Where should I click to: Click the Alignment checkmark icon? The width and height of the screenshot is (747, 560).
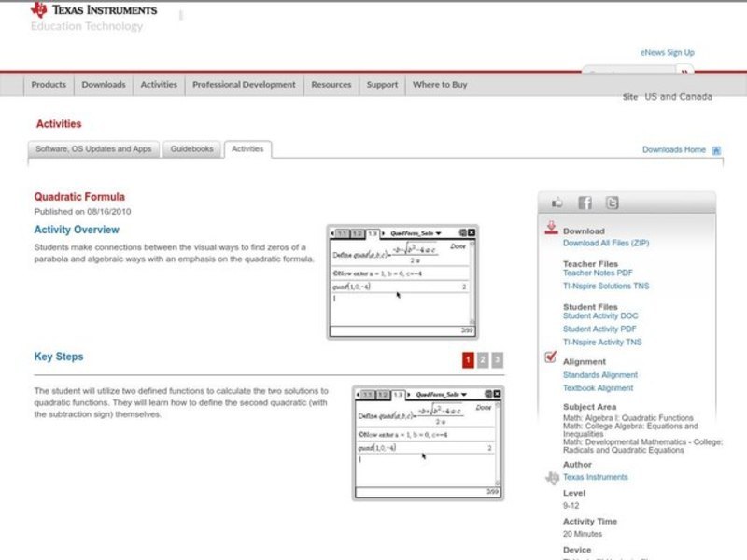click(551, 358)
